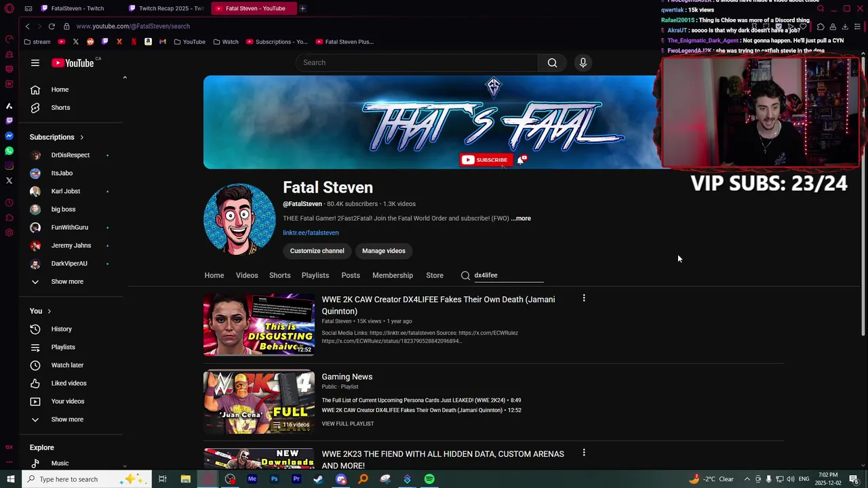Switch to the Videos channel tab
868x488 pixels.
click(x=247, y=275)
